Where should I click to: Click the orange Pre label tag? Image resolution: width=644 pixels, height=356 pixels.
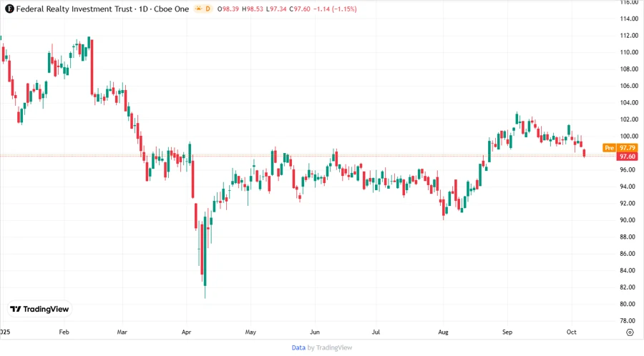(608, 147)
